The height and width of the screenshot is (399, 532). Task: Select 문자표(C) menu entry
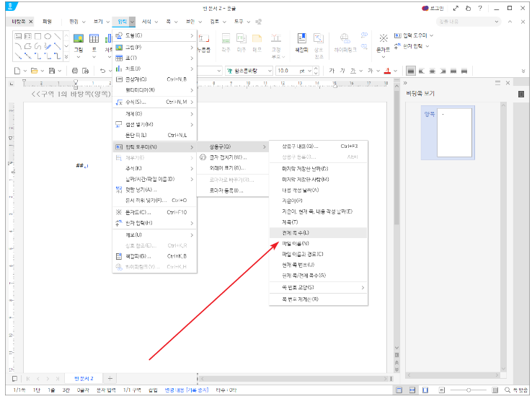click(x=155, y=212)
